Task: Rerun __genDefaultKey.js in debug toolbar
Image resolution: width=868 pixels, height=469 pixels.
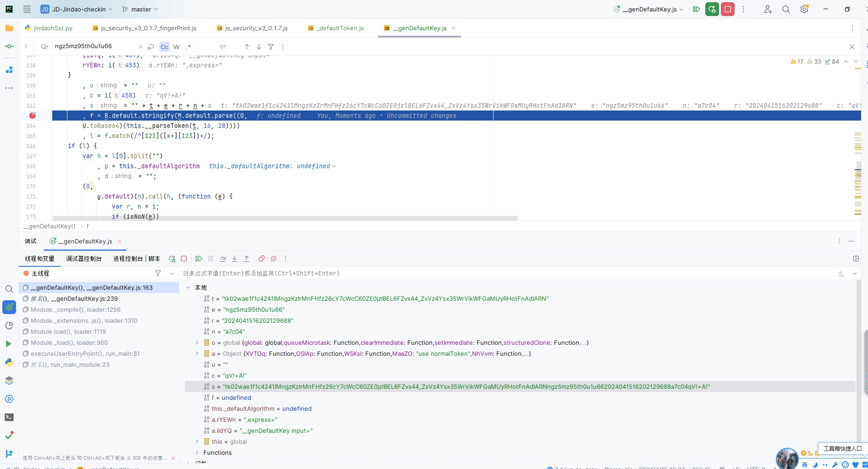Action: pos(172,259)
